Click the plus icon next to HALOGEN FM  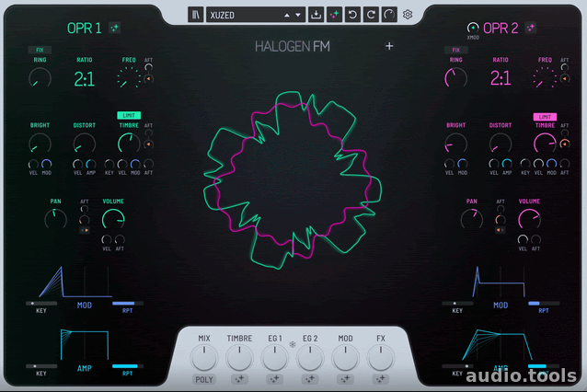pos(389,46)
